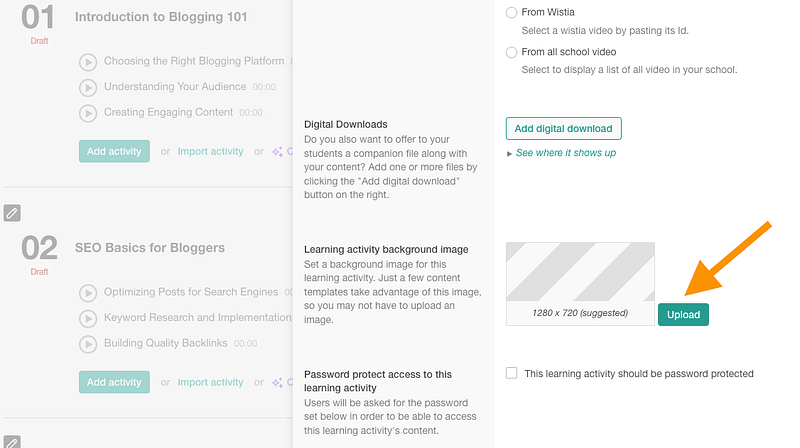
Task: Add activity to Introduction to Blogging 101
Action: coord(114,151)
